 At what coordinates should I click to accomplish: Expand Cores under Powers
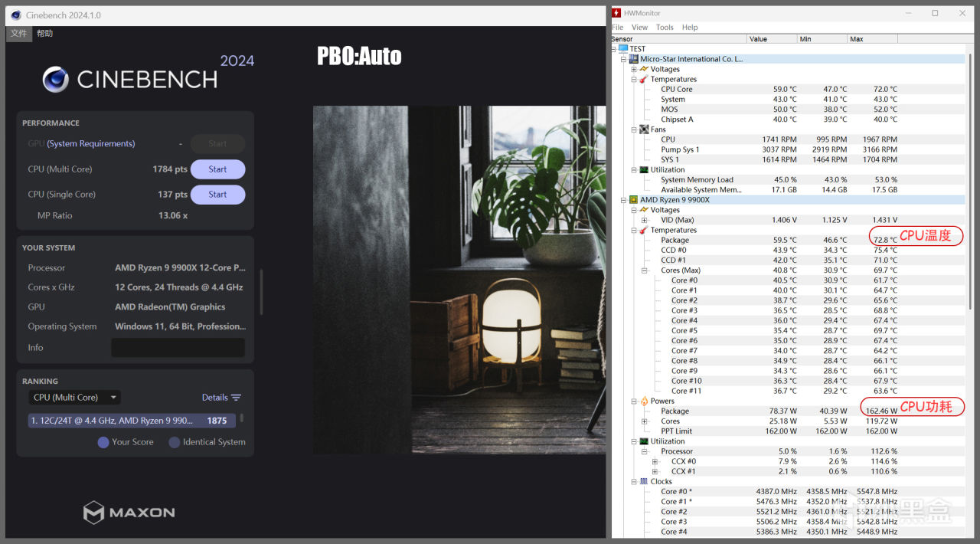click(644, 421)
